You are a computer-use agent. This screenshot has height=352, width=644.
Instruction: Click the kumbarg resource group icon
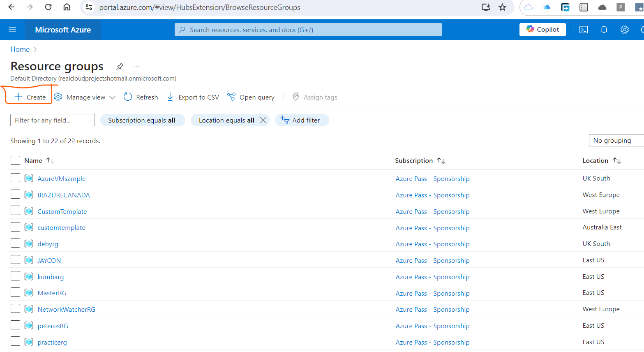[29, 276]
